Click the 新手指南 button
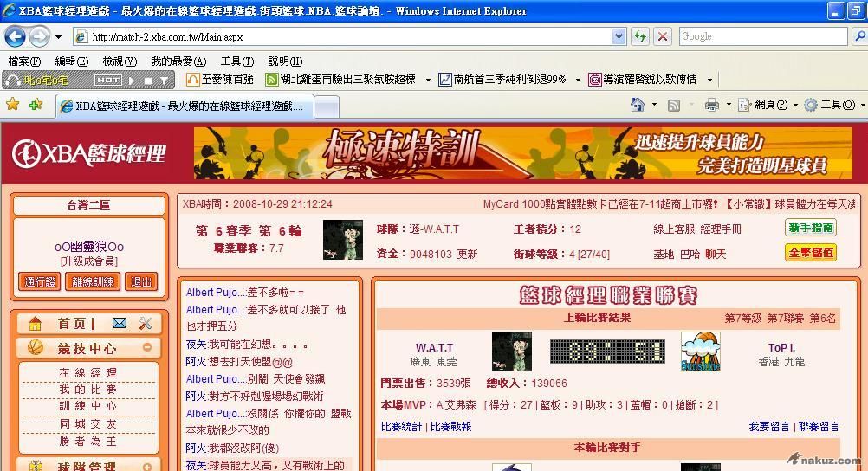The height and width of the screenshot is (471, 868). (x=811, y=228)
